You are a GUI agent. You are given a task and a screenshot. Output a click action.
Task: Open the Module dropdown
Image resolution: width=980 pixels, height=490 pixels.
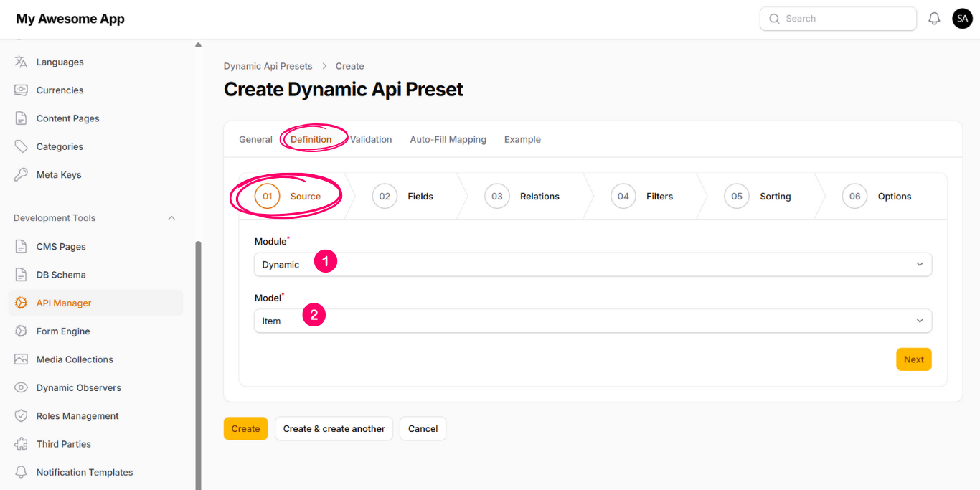(x=593, y=265)
